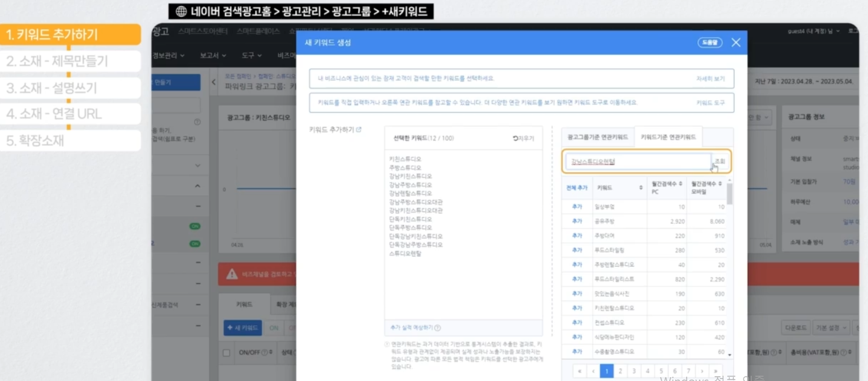This screenshot has height=381, width=868.
Task: Sort by 월간검색수 모바일 column sort icon
Action: 720,184
